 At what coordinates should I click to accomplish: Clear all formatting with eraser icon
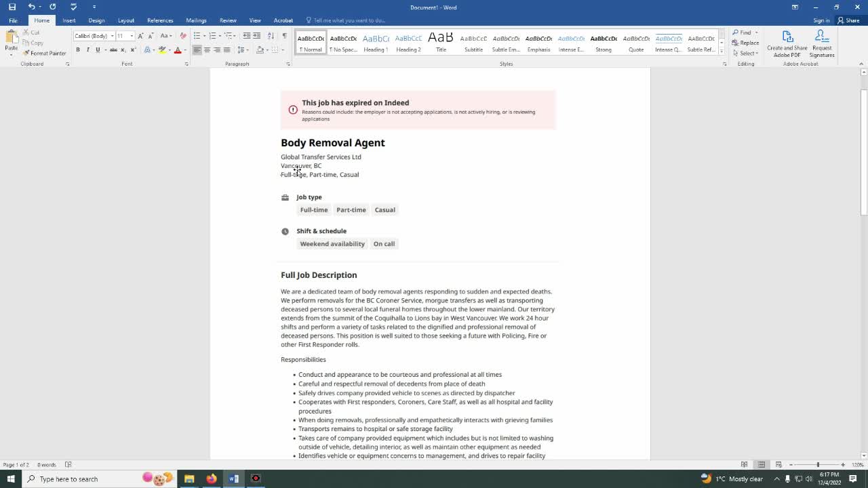(182, 36)
